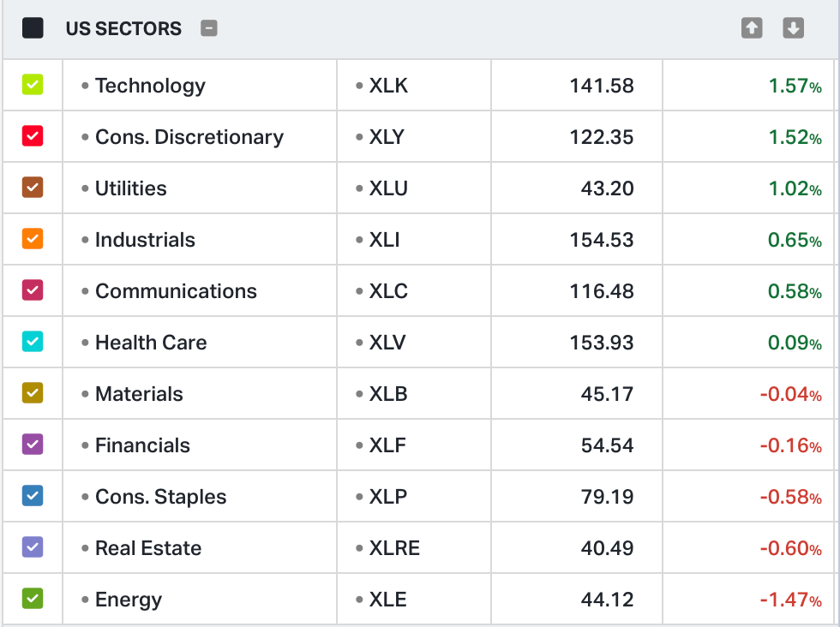Open the Communications sector link
840x627 pixels.
pos(176,291)
